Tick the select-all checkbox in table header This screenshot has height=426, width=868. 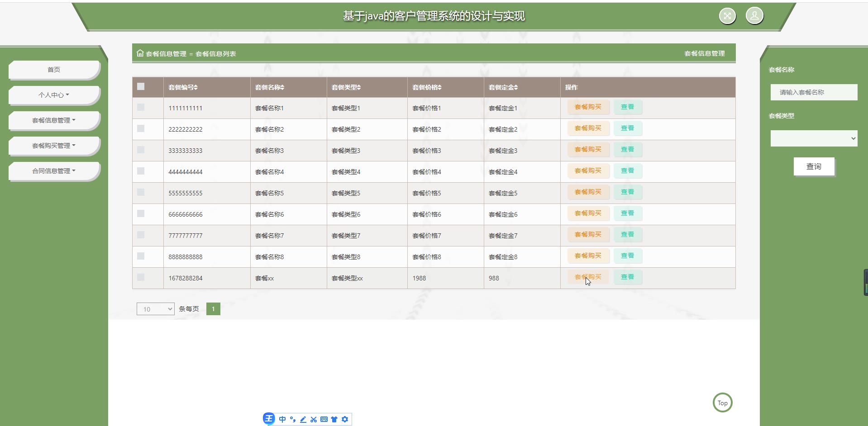click(x=141, y=86)
